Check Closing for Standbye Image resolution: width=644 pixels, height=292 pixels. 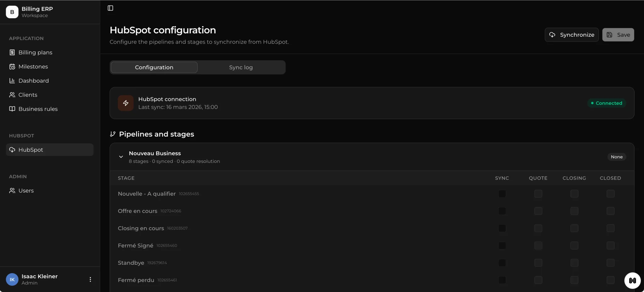click(x=575, y=263)
